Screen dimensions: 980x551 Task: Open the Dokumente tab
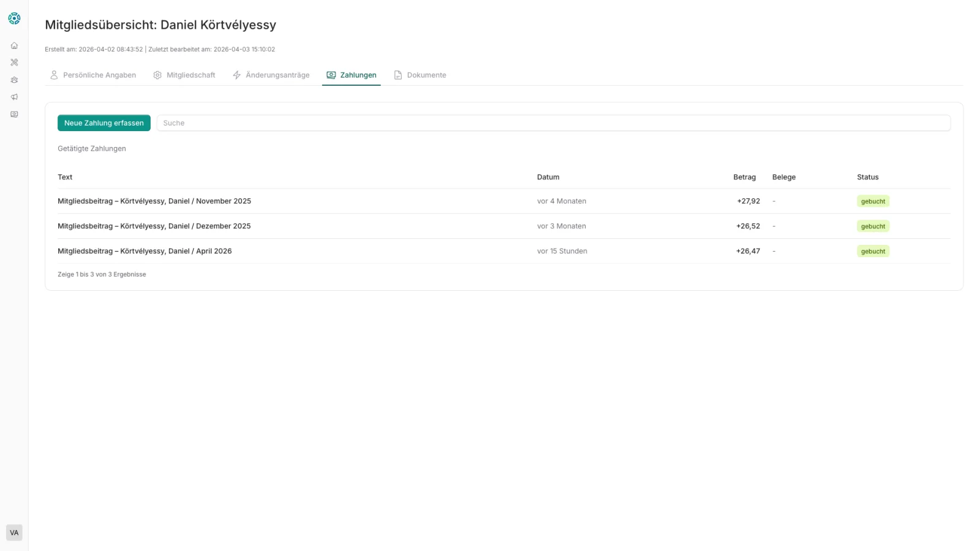point(420,75)
